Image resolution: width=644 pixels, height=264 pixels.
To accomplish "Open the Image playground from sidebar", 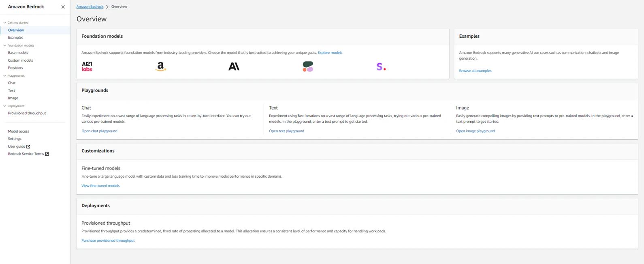I will coord(13,98).
